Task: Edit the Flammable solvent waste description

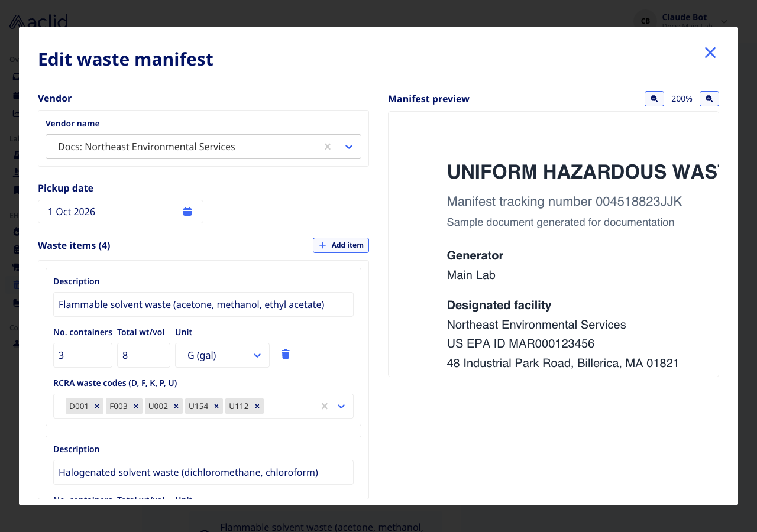Action: pos(203,304)
